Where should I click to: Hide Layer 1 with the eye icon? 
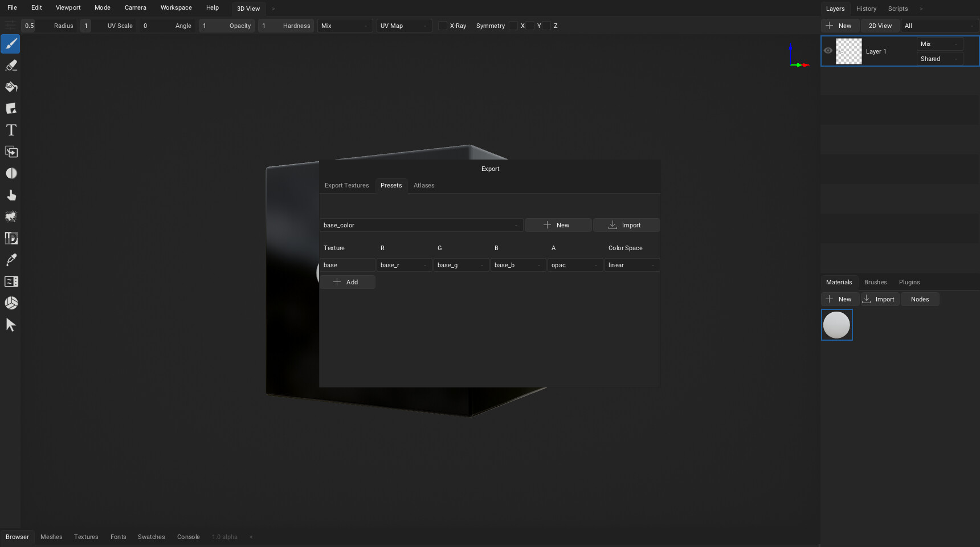point(828,51)
